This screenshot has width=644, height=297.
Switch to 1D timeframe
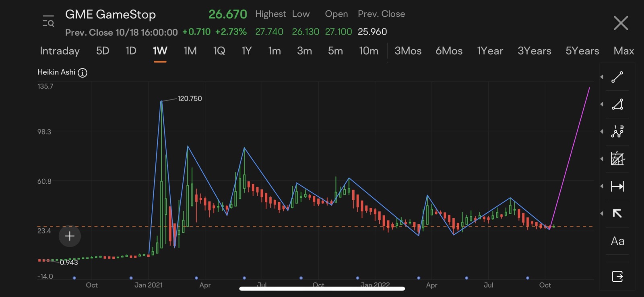pyautogui.click(x=131, y=51)
